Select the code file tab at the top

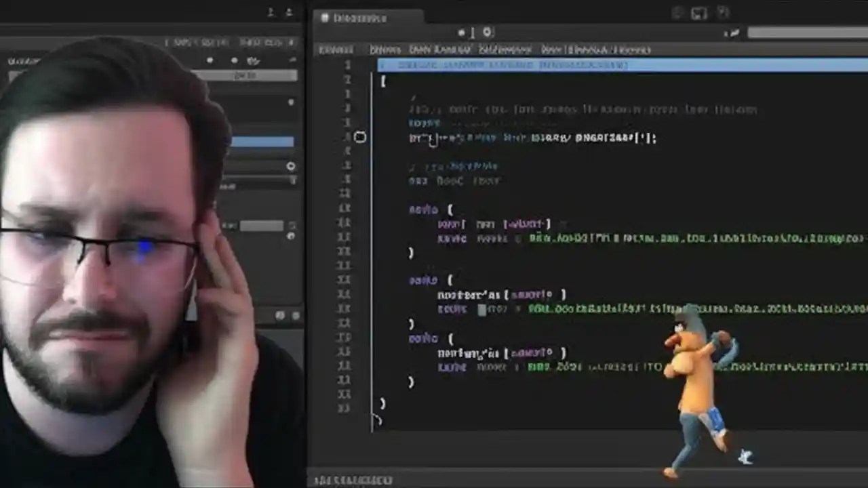coord(359,18)
